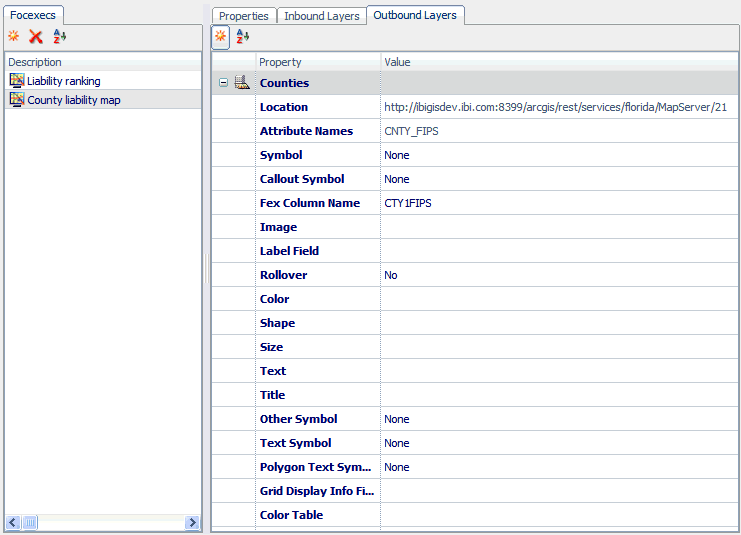741x535 pixels.
Task: Click the horizontal scrollbar thumb
Action: (30, 522)
